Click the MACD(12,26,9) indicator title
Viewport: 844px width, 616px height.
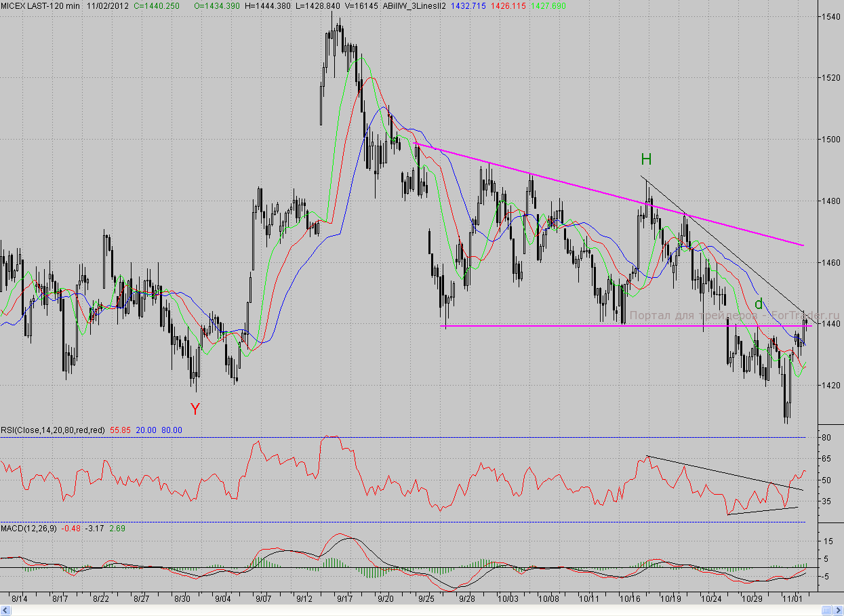pyautogui.click(x=28, y=528)
